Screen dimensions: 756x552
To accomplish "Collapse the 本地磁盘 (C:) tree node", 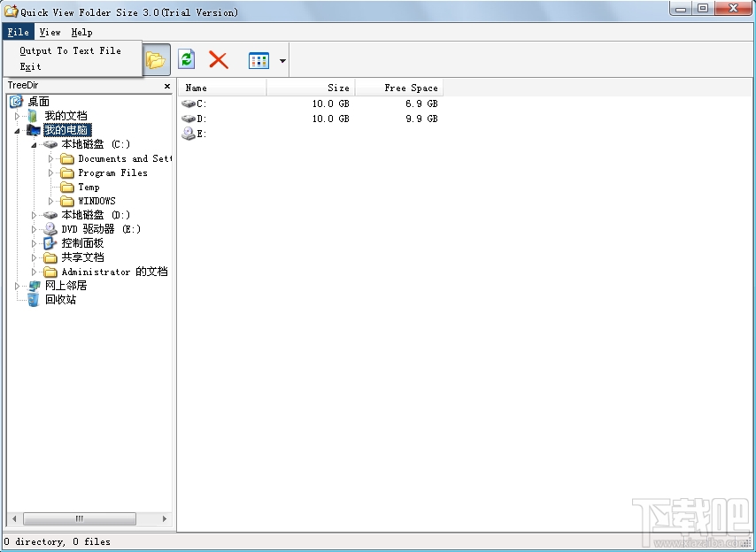I will tap(34, 144).
